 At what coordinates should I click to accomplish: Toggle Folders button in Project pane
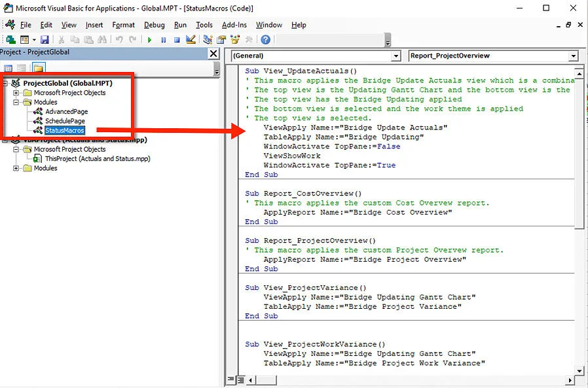[38, 68]
